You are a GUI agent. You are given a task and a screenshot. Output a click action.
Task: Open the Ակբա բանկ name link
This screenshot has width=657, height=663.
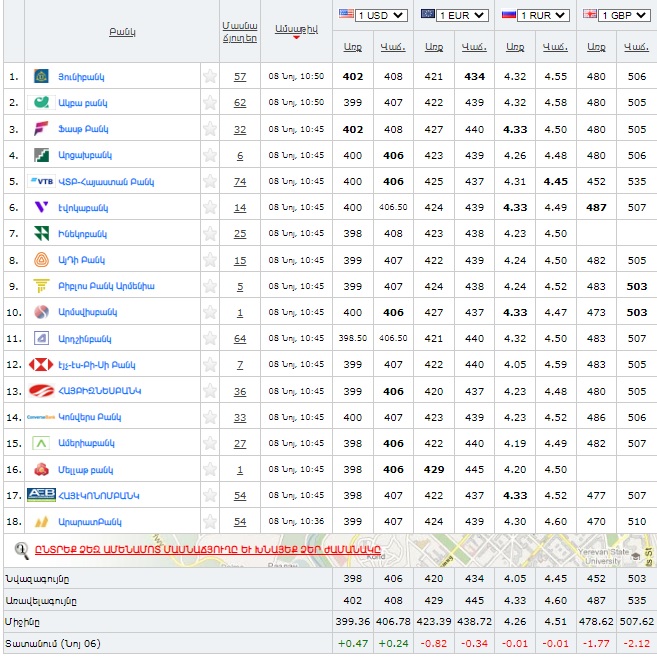coord(81,103)
